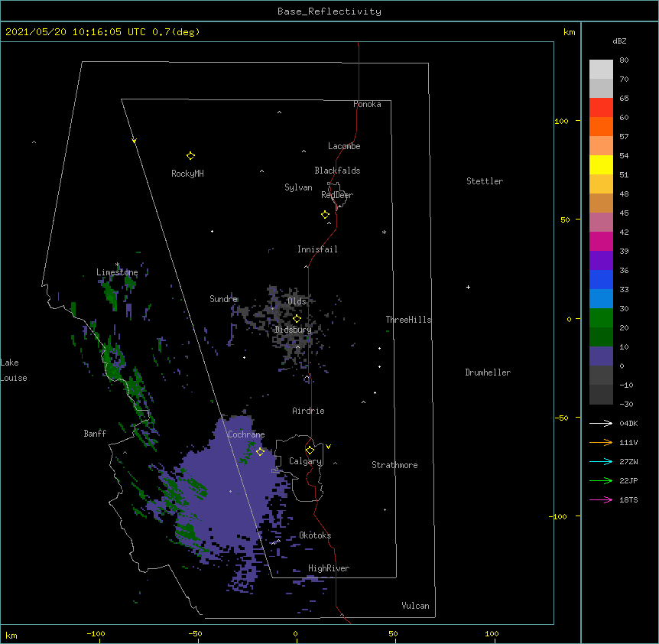Screen dimensions: 659x644
Task: Click the yellow V marker east of Calgary
Action: pyautogui.click(x=328, y=447)
